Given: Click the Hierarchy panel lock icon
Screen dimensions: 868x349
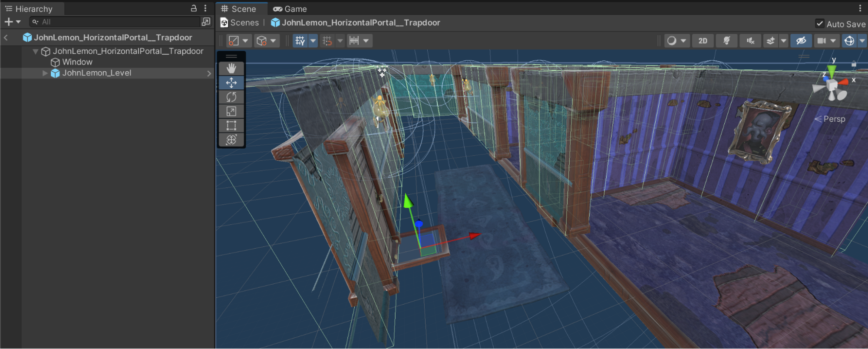Looking at the screenshot, I should [194, 8].
